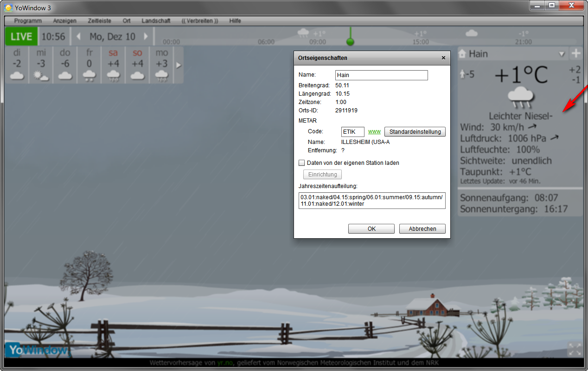Close the Ortseigenschaften dialog with X
The width and height of the screenshot is (588, 371).
point(443,58)
